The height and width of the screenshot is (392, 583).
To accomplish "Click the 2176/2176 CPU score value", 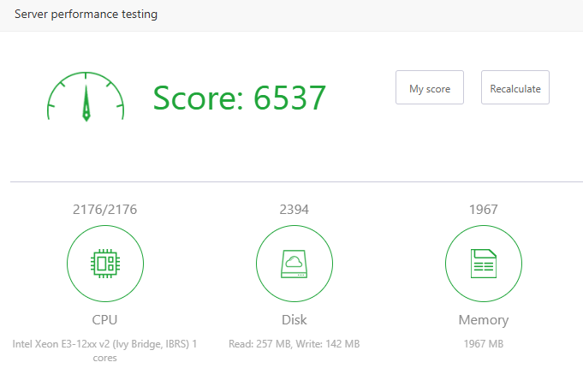I will (105, 209).
